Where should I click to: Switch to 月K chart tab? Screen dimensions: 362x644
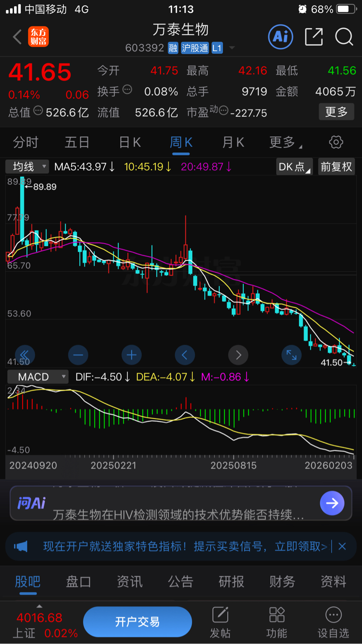tap(233, 142)
